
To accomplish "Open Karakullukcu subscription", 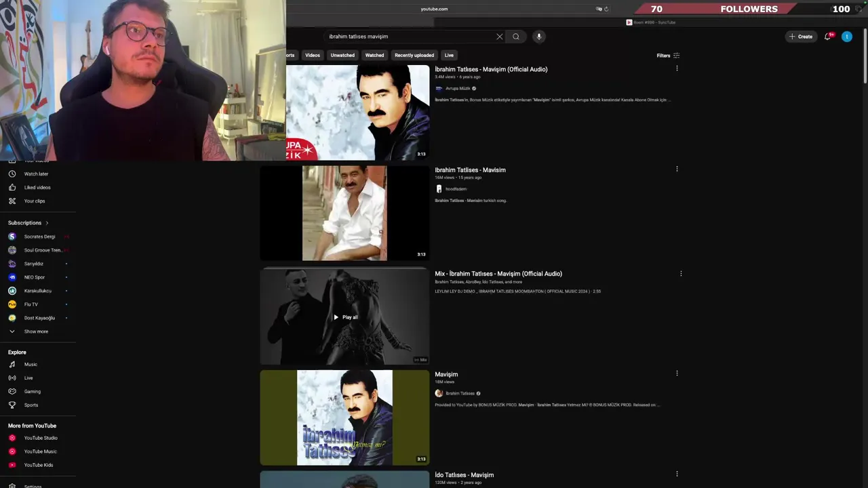I will pyautogui.click(x=38, y=291).
